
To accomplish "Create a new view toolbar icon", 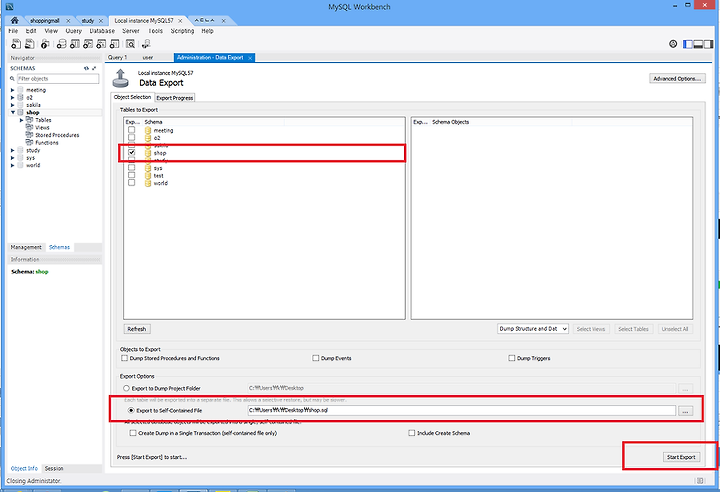I will pos(88,44).
